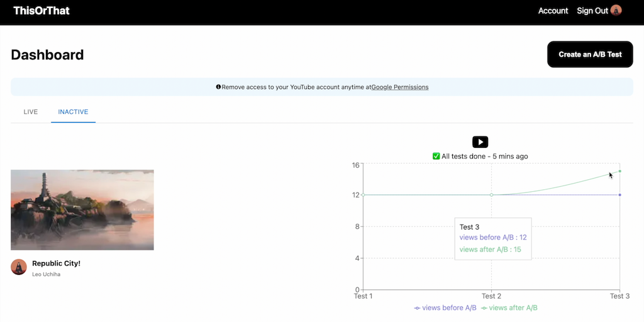Toggle 'views before A/B' legend series
Viewport: 644px width, 322px height.
[x=445, y=308]
